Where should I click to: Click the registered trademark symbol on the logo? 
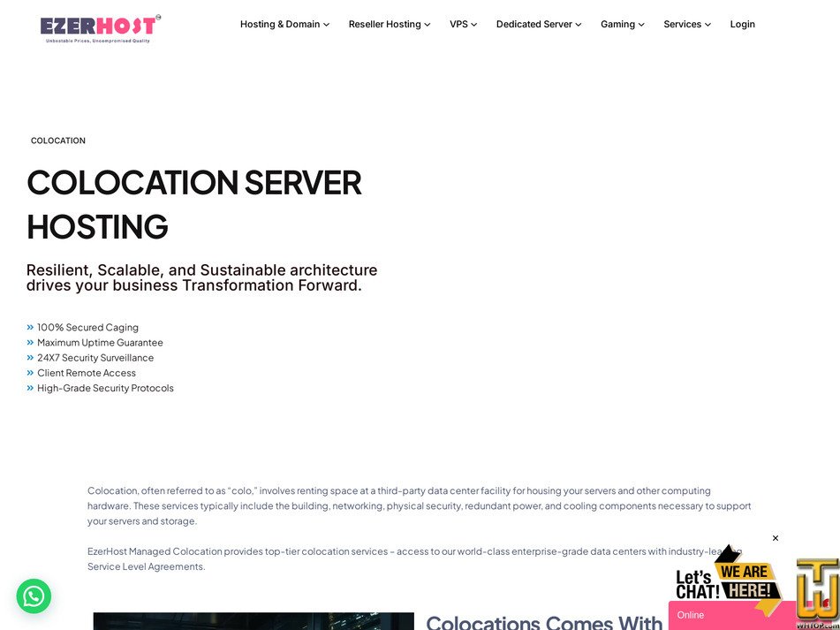tap(159, 15)
